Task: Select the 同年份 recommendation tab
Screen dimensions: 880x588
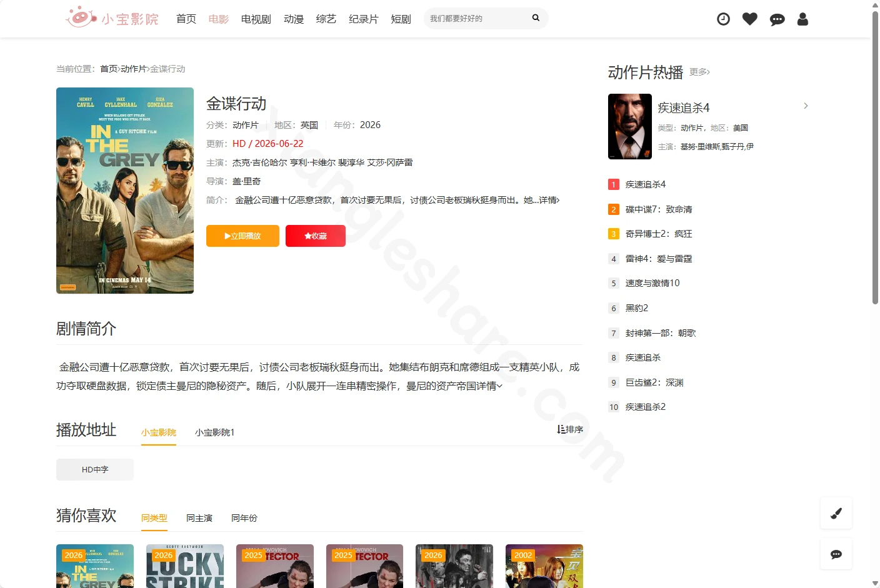Action: (x=244, y=518)
